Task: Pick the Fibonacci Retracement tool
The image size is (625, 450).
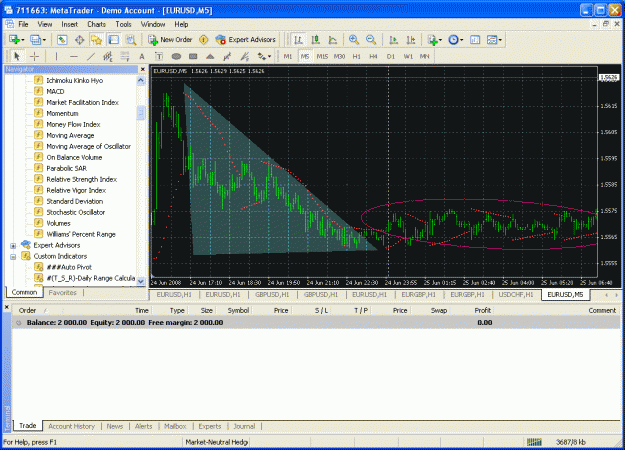Action: pyautogui.click(x=125, y=56)
